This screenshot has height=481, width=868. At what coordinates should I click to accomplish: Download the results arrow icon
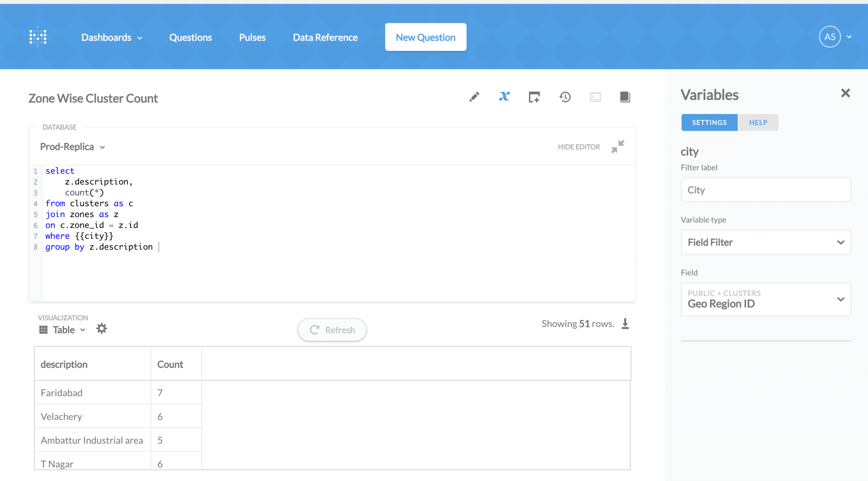click(x=625, y=324)
